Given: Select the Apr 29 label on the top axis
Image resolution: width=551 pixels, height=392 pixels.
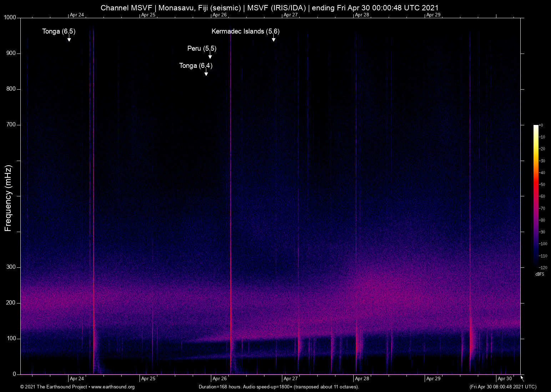Looking at the screenshot, I should coord(433,15).
